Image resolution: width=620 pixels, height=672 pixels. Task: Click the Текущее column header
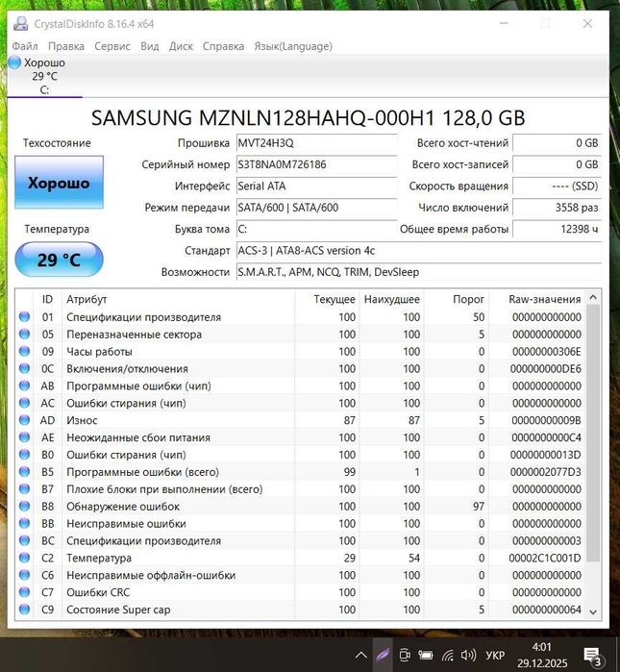click(335, 299)
